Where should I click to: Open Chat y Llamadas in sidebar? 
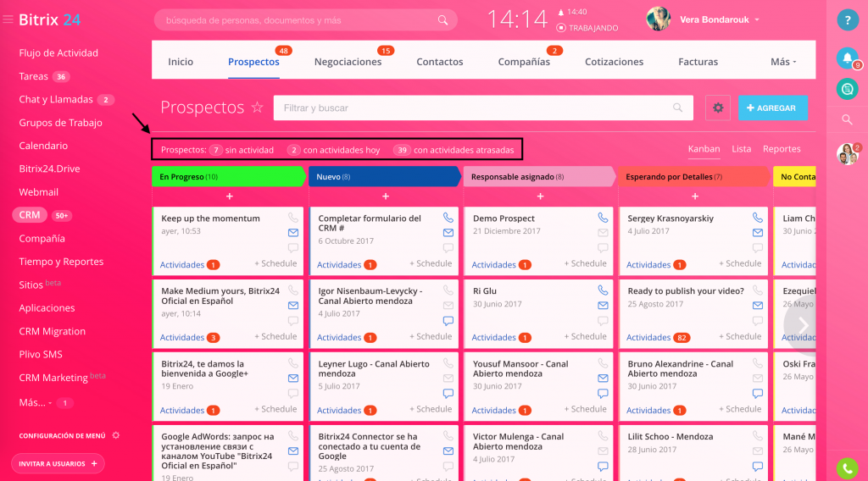pos(56,100)
